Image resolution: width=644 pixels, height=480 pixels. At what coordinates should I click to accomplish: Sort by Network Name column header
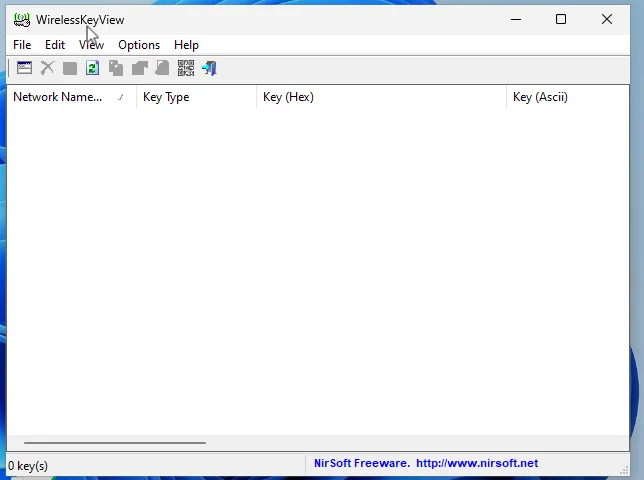71,97
